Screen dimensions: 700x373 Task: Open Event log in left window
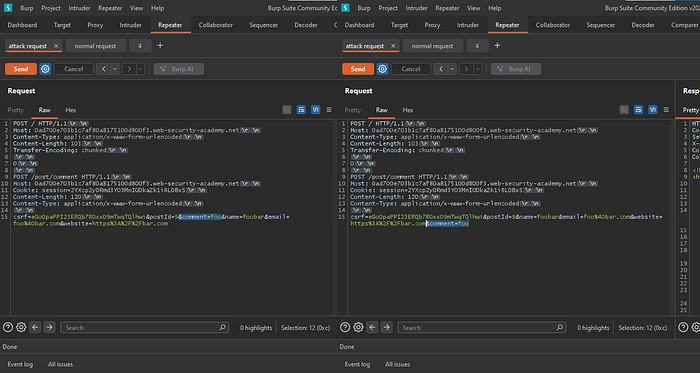[x=20, y=364]
